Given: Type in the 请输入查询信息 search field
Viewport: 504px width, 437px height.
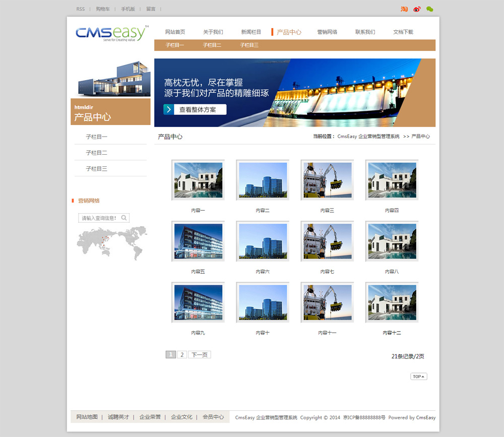Looking at the screenshot, I should point(99,218).
